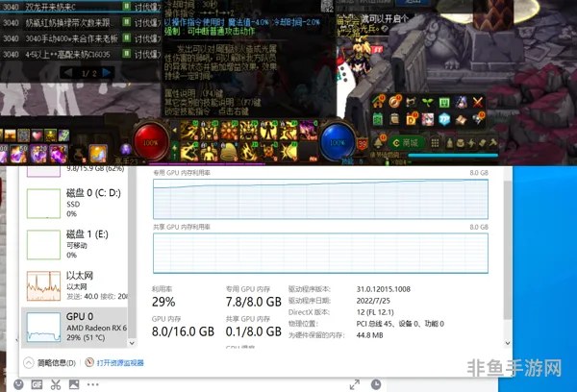This screenshot has width=577, height=392.
Task: Use the golden bell skill in bottom row
Action: 229,151
